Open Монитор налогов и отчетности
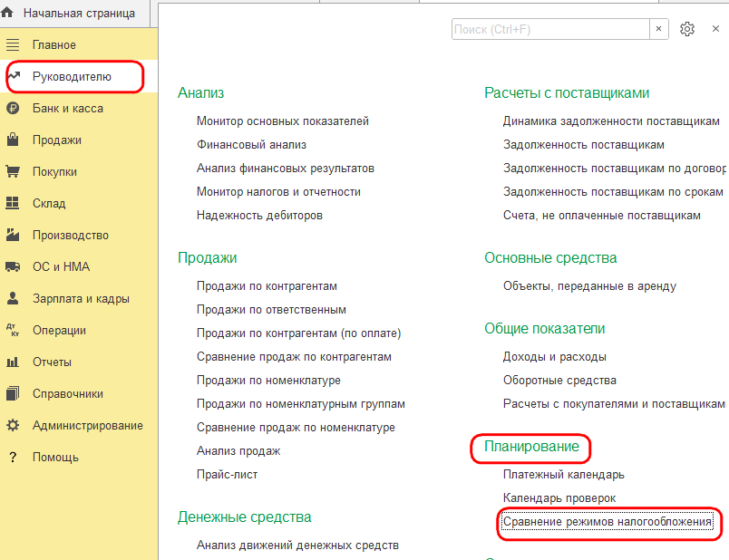This screenshot has width=729, height=560. click(x=278, y=191)
